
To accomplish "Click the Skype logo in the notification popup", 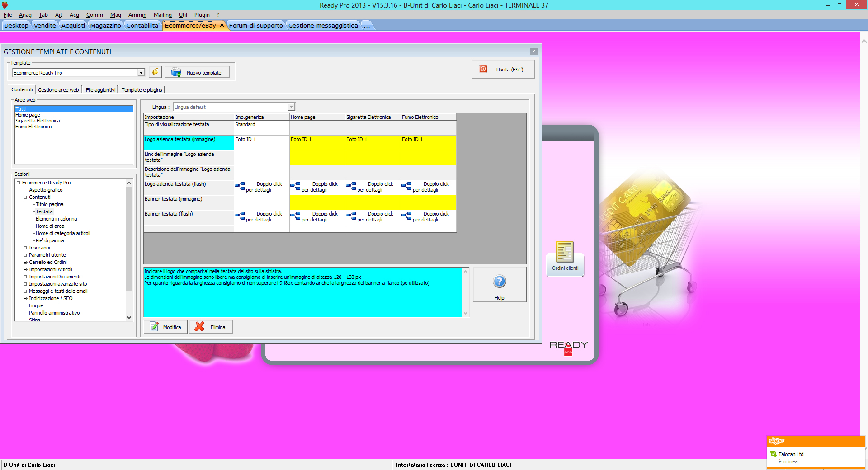I will click(776, 441).
